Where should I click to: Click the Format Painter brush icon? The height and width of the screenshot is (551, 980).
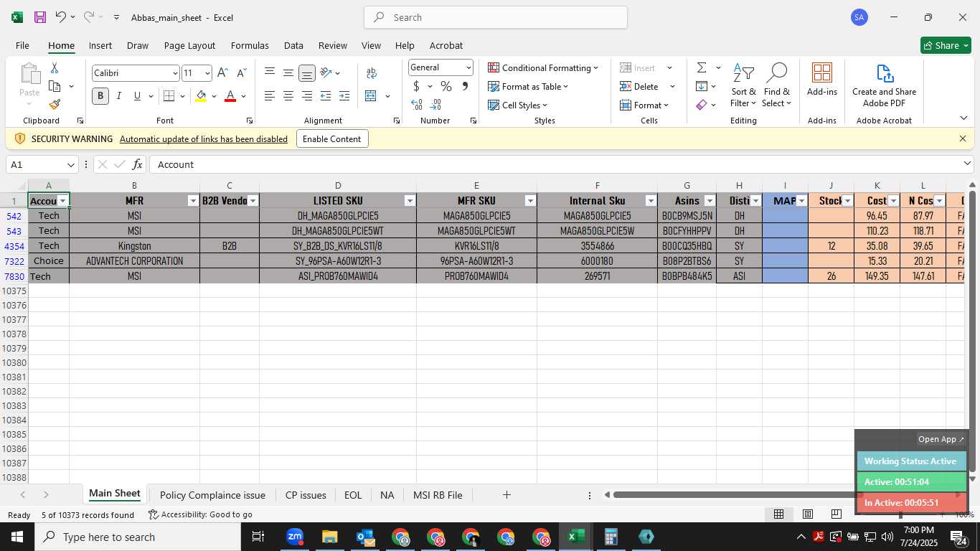pyautogui.click(x=55, y=105)
